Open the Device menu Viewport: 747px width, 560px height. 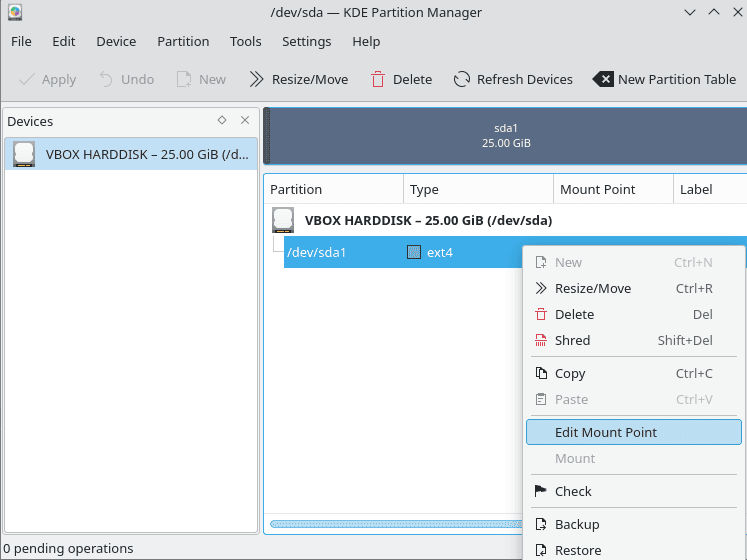(116, 41)
